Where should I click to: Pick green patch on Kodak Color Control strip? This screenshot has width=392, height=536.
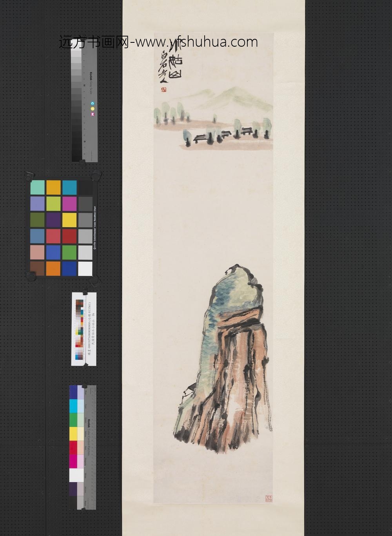(74, 419)
